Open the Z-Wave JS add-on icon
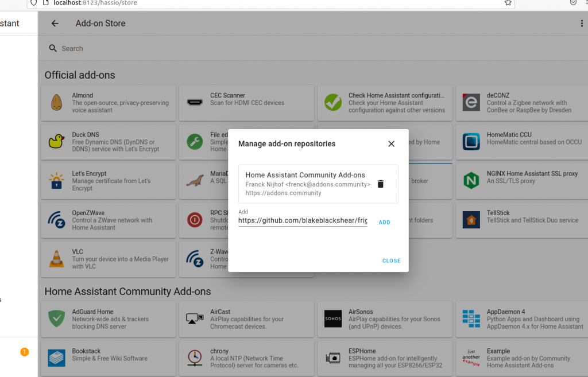Viewport: 588px width, 377px height. 195,259
